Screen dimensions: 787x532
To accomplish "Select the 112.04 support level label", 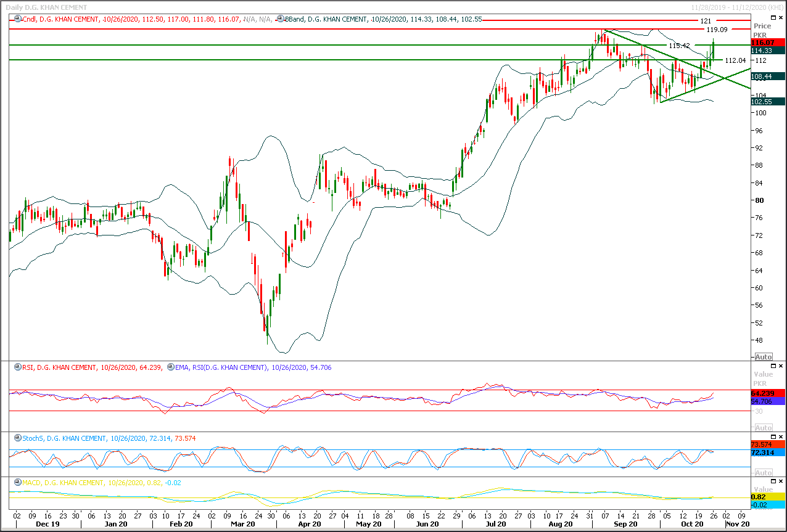I will tap(735, 60).
